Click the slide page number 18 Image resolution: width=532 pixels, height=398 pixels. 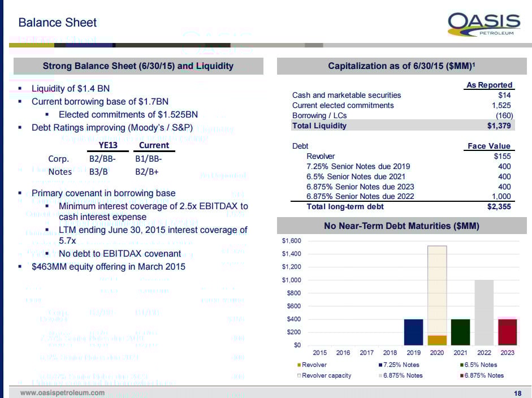pos(518,393)
